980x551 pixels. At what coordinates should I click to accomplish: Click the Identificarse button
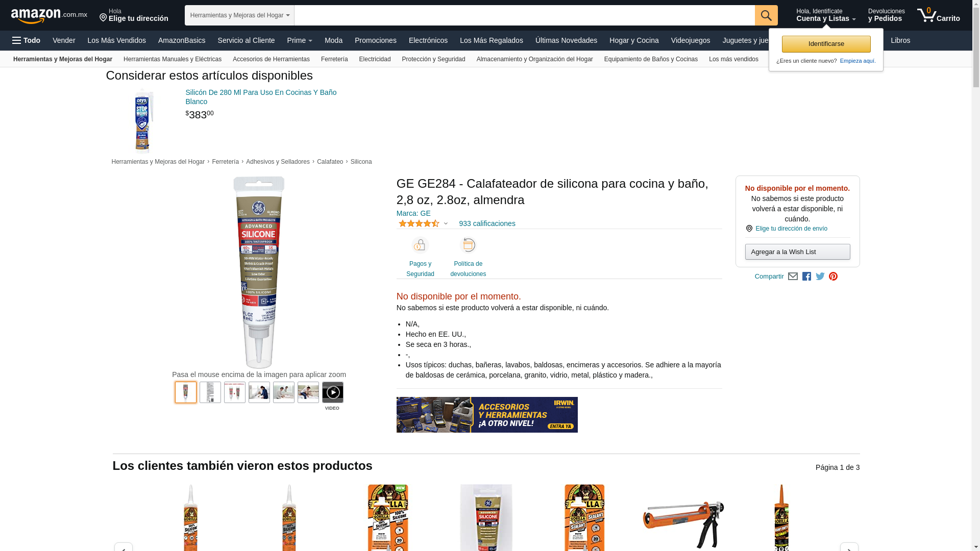pos(826,44)
